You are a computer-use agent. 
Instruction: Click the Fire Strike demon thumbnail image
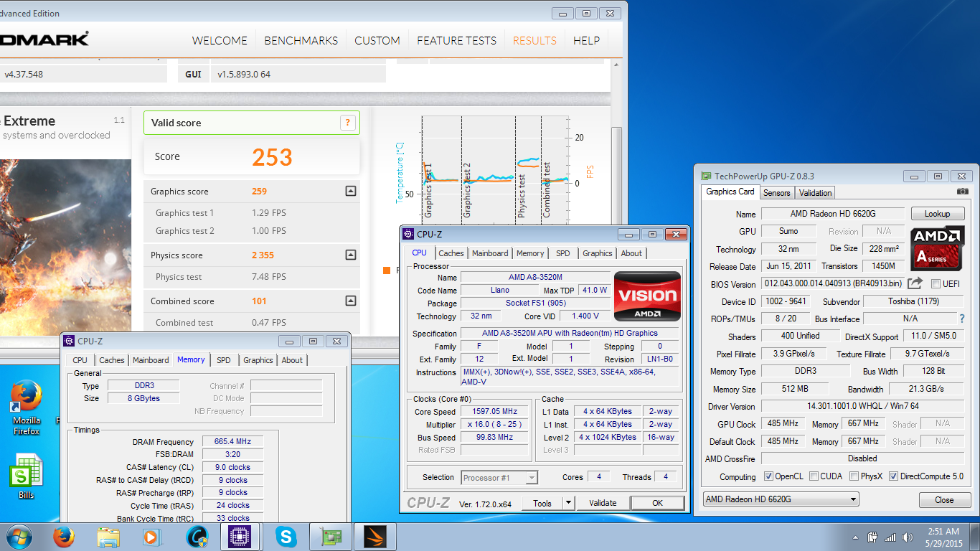[x=65, y=247]
